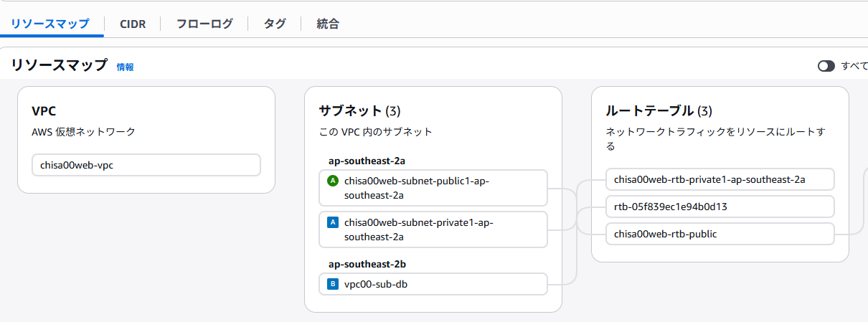Screen dimensions: 868x322
Task: Select the chisa00web-rtb-public route table
Action: [x=720, y=234]
